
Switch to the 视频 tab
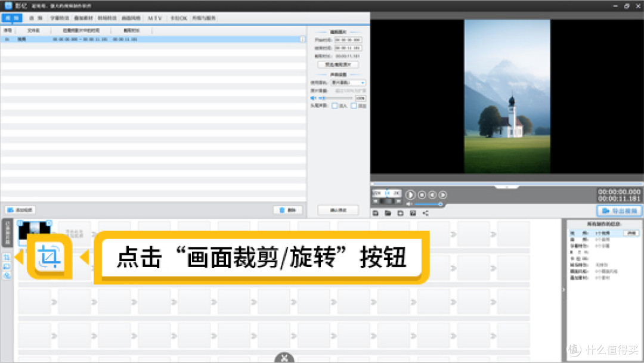click(12, 18)
